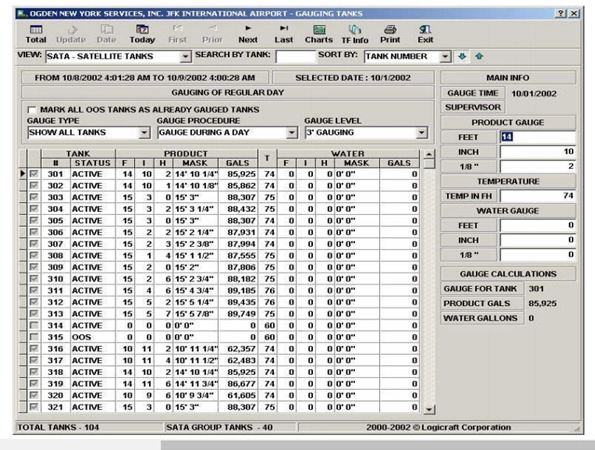Image resolution: width=595 pixels, height=450 pixels.
Task: Toggle the checkbox for tank 315
Action: [x=34, y=337]
